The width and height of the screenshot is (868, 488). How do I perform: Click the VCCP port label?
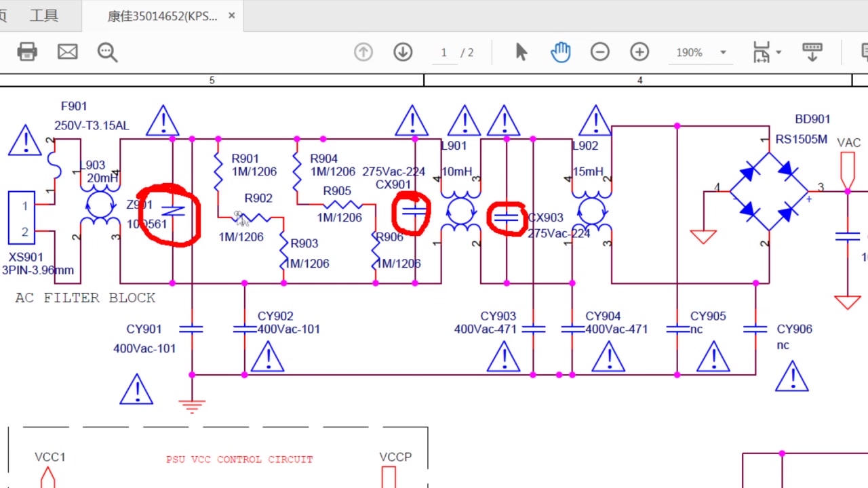coord(395,457)
